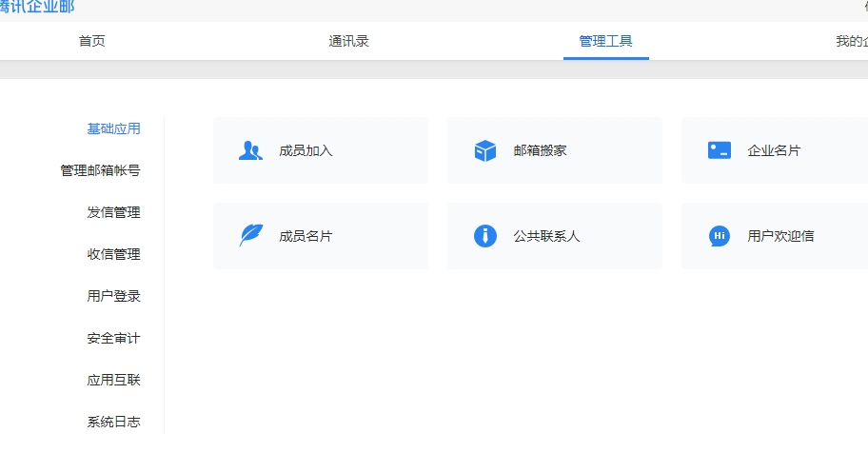This screenshot has height=453, width=868.
Task: Select 基础应用 in the left sidebar
Action: point(113,128)
